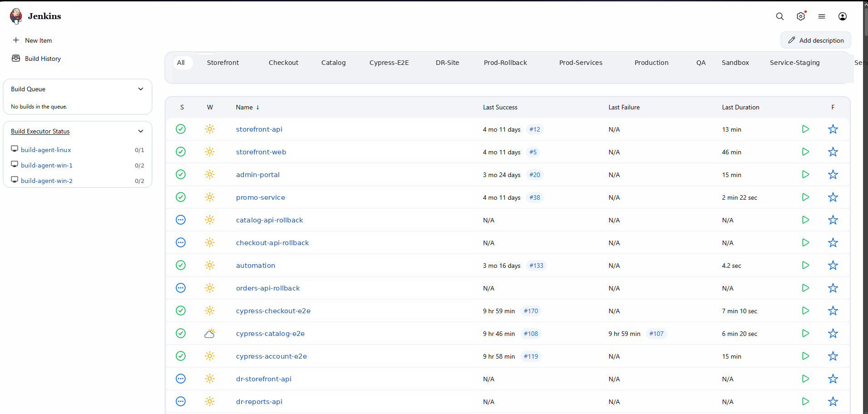
Task: Sort jobs by Name column
Action: click(247, 108)
